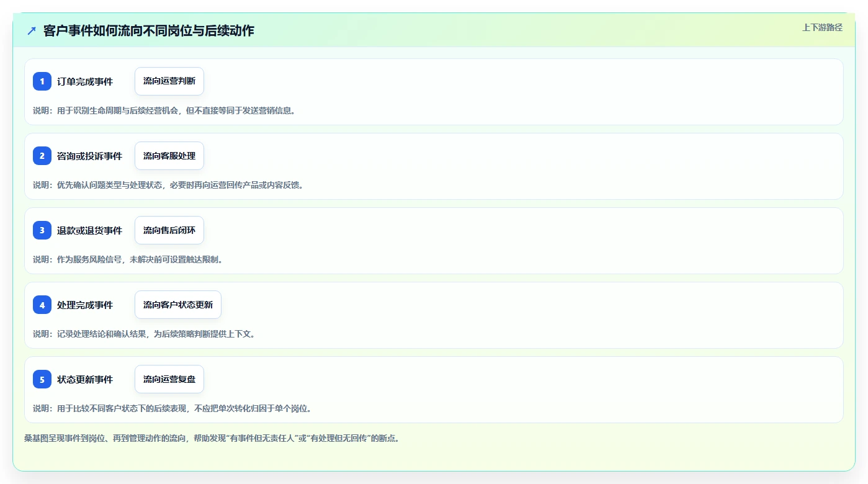This screenshot has height=484, width=868.
Task: Select the 流向客户状态更新 button
Action: click(178, 305)
